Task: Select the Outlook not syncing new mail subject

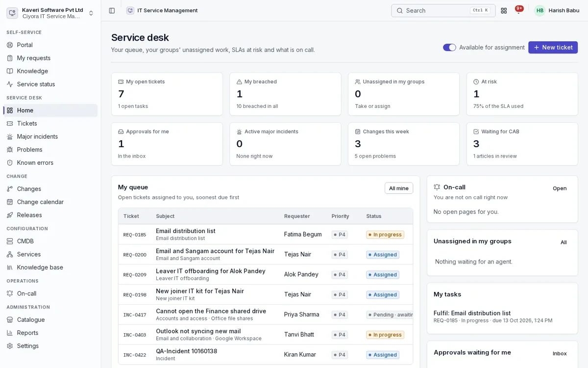Action: pyautogui.click(x=198, y=331)
